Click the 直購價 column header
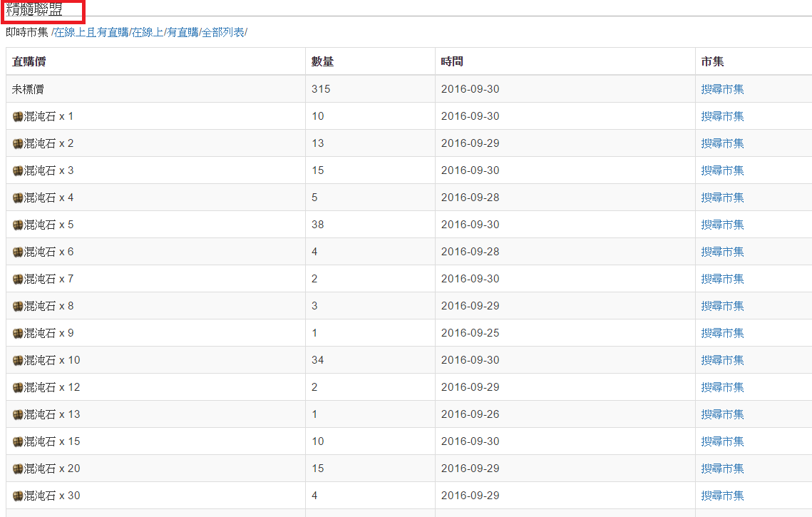Screen dimensions: 812x517 [29, 62]
